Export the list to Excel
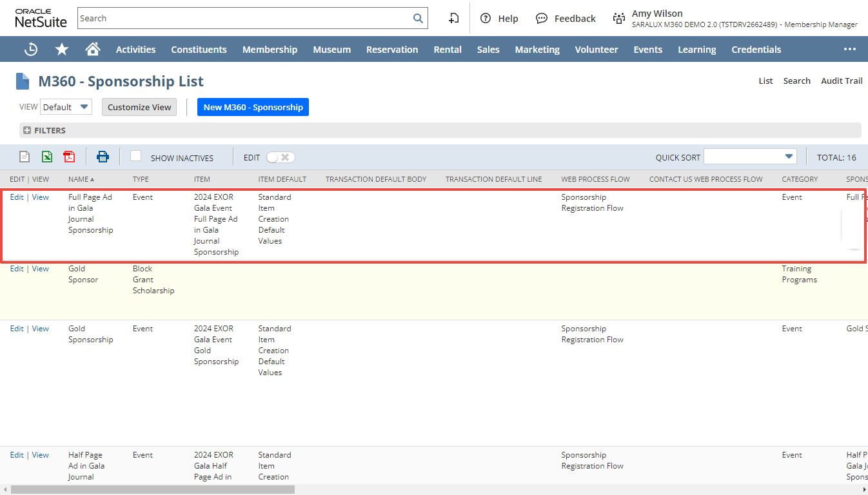 47,157
